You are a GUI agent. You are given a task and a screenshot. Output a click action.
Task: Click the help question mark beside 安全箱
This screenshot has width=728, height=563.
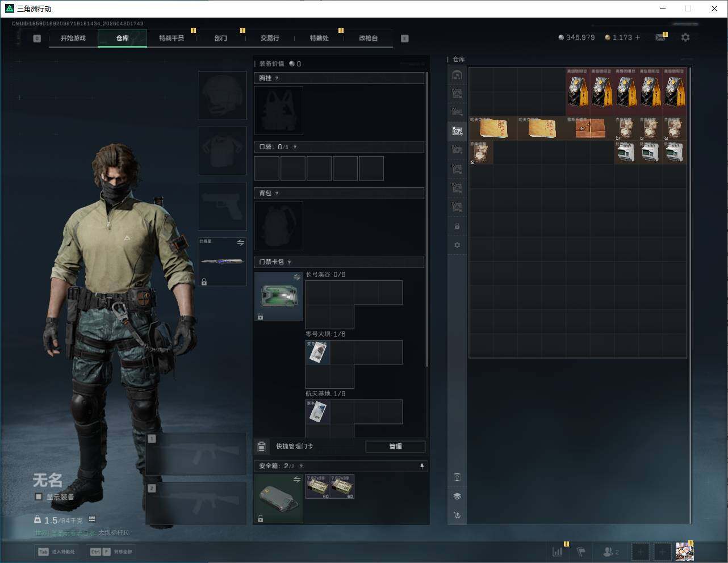(301, 466)
